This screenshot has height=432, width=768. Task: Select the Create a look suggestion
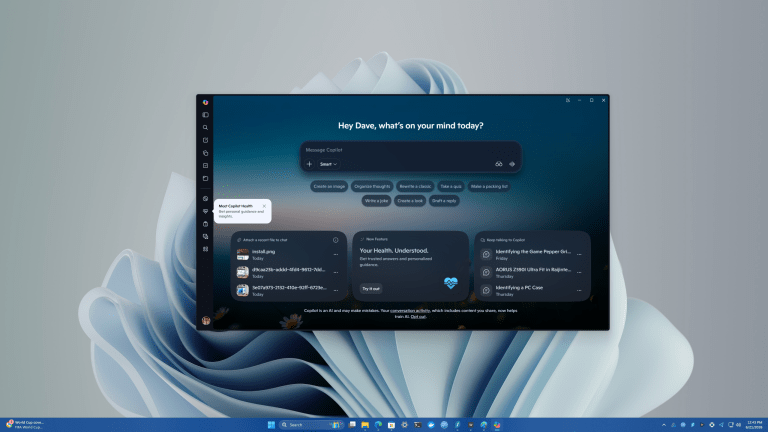pos(410,200)
